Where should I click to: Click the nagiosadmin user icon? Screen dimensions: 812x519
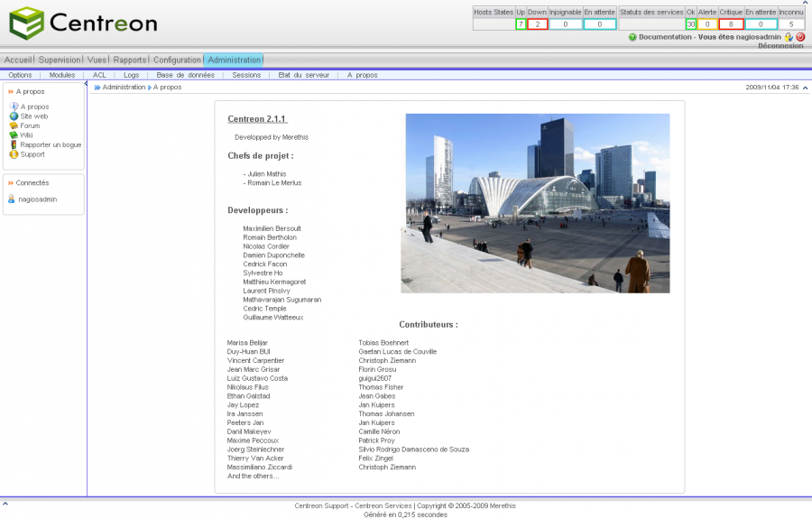(x=12, y=199)
